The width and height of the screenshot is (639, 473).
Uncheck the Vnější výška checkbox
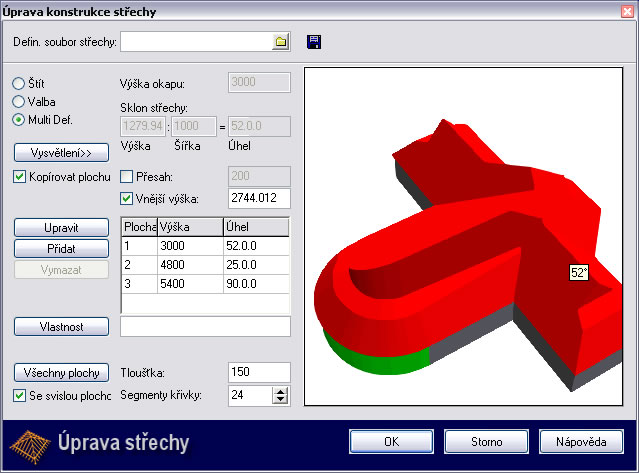click(x=126, y=197)
